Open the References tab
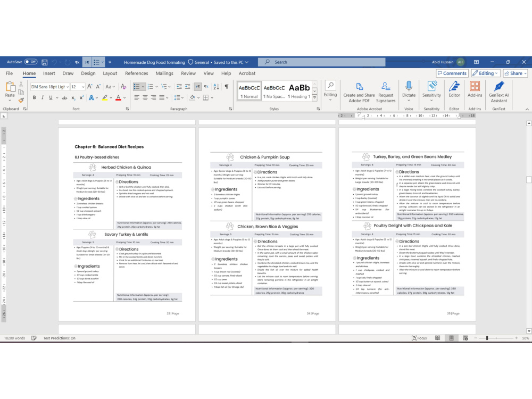532x399 pixels. (136, 73)
